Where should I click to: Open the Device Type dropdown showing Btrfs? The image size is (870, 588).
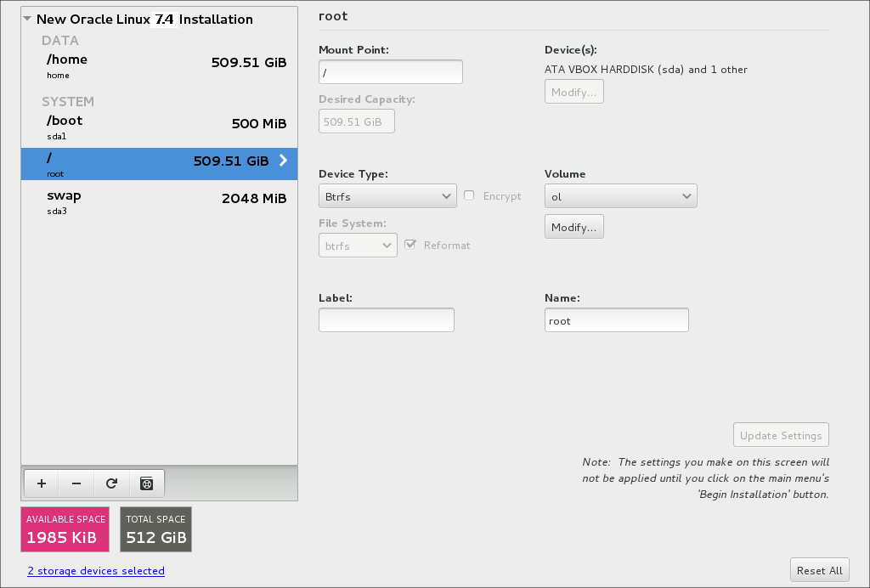(387, 195)
